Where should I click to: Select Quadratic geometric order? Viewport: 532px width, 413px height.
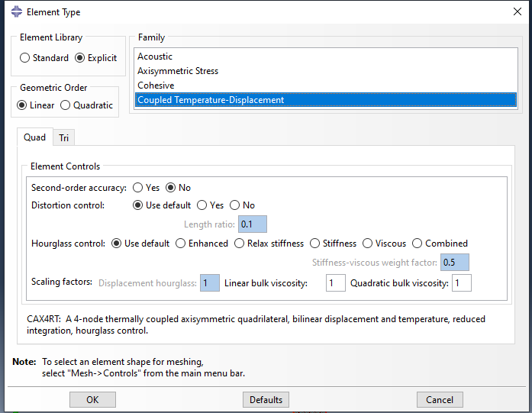(66, 105)
